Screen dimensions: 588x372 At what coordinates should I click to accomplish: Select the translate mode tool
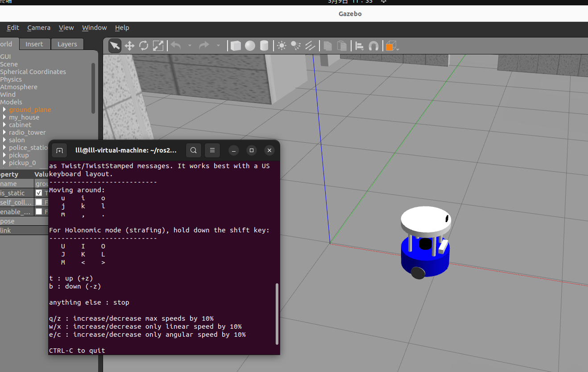[x=129, y=45]
